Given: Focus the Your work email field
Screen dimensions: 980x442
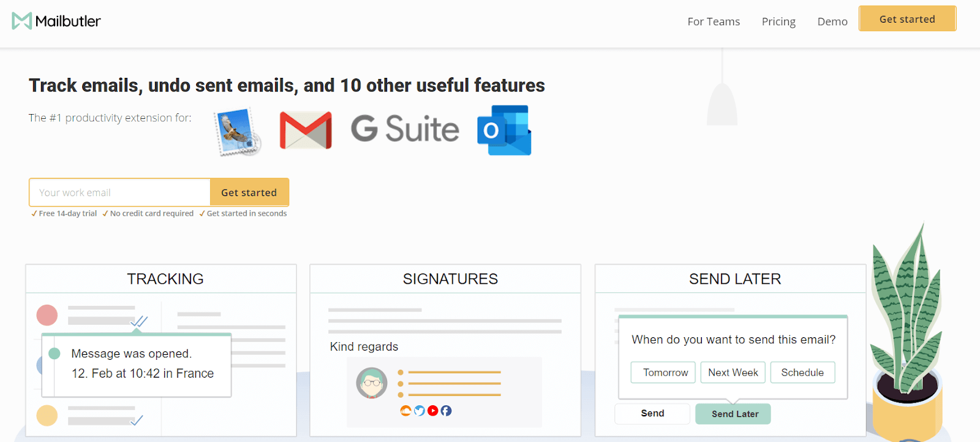Looking at the screenshot, I should click(x=119, y=192).
